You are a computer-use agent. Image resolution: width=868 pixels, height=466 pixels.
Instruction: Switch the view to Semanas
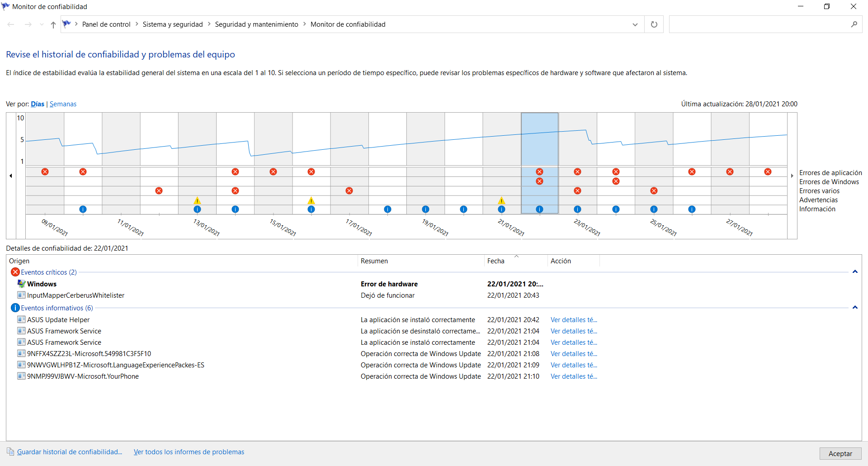click(x=63, y=104)
